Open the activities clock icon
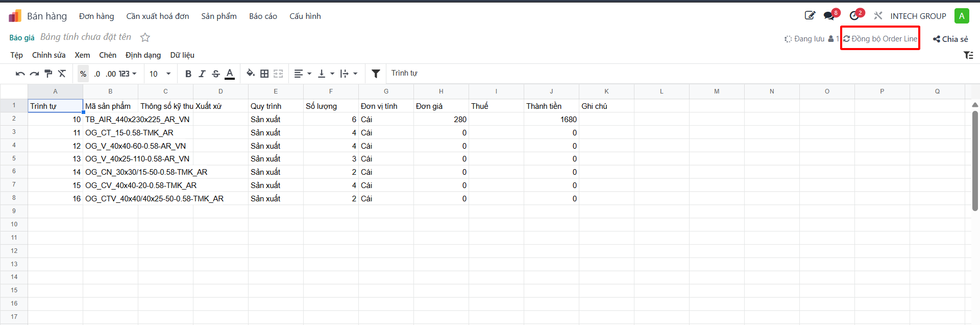The width and height of the screenshot is (980, 325). [855, 16]
